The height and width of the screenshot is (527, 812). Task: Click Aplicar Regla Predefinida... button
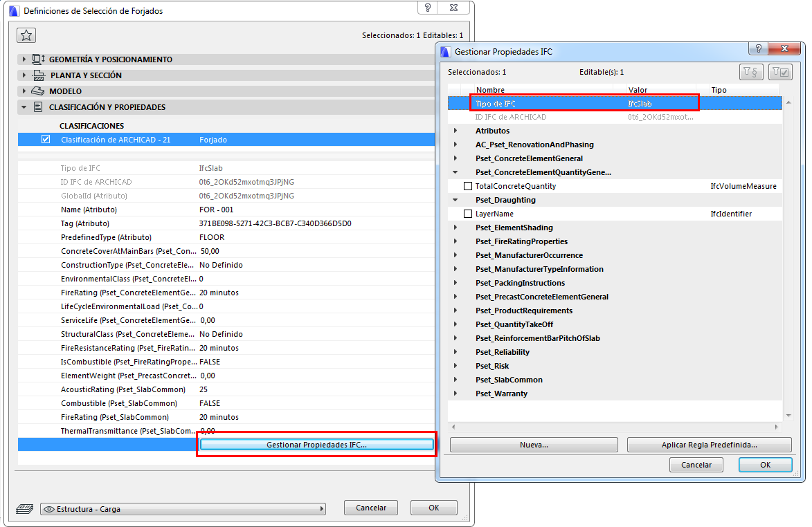click(x=709, y=445)
